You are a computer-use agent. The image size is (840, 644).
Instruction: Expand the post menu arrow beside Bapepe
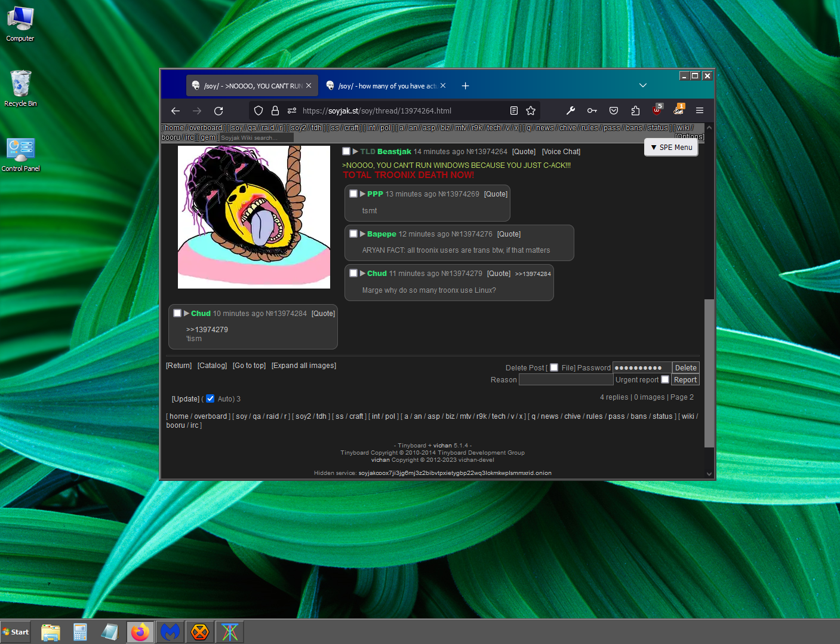click(x=362, y=234)
